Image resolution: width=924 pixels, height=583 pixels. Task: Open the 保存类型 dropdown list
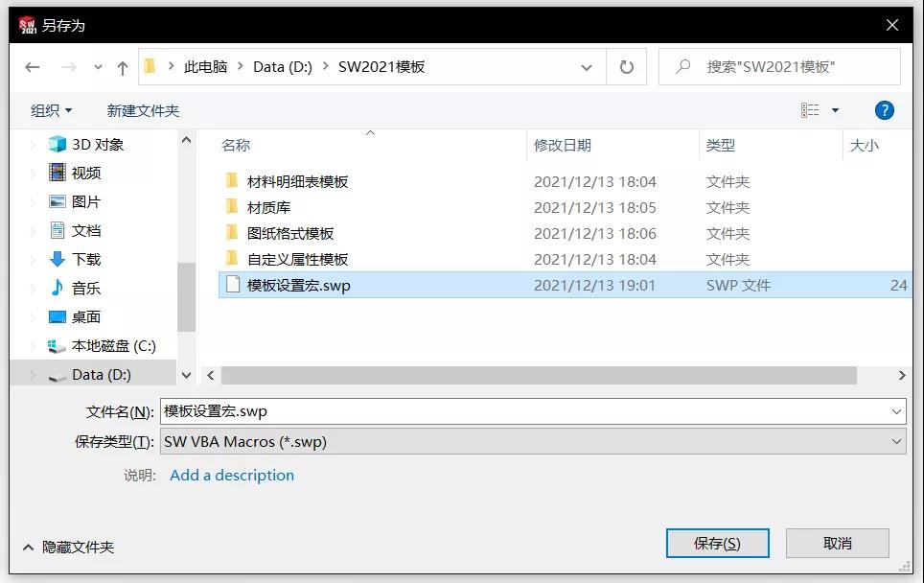pos(533,441)
